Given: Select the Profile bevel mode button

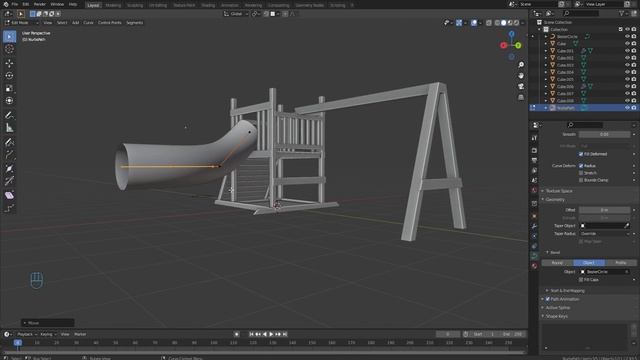Looking at the screenshot, I should pyautogui.click(x=620, y=263).
